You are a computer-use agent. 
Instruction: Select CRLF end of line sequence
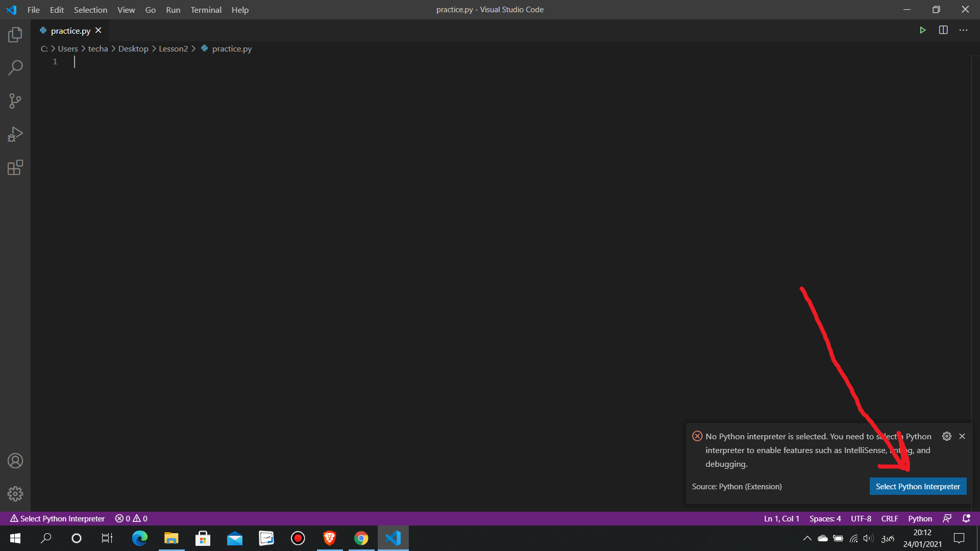(889, 518)
